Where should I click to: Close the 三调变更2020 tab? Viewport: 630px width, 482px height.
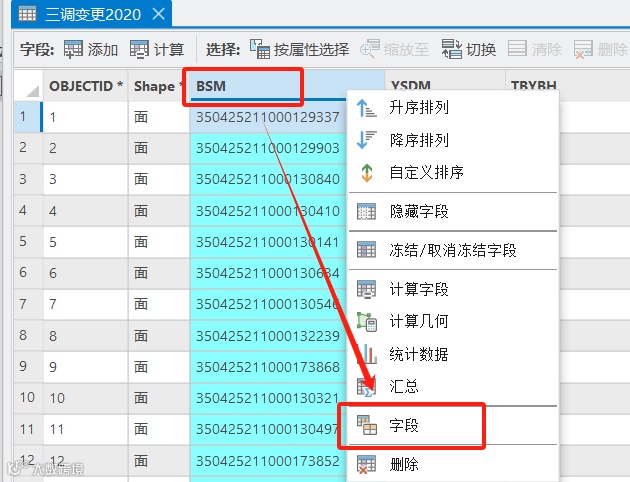[159, 14]
